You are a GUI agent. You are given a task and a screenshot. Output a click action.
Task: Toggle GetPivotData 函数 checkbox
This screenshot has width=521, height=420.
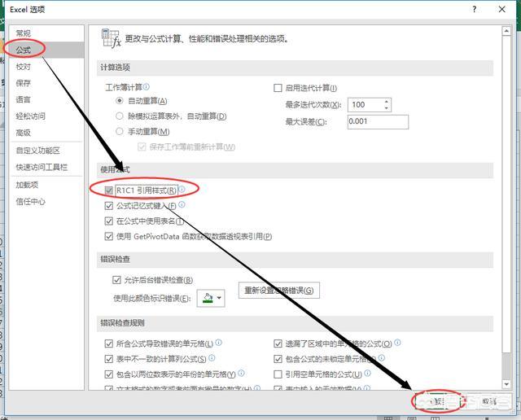[x=108, y=237]
